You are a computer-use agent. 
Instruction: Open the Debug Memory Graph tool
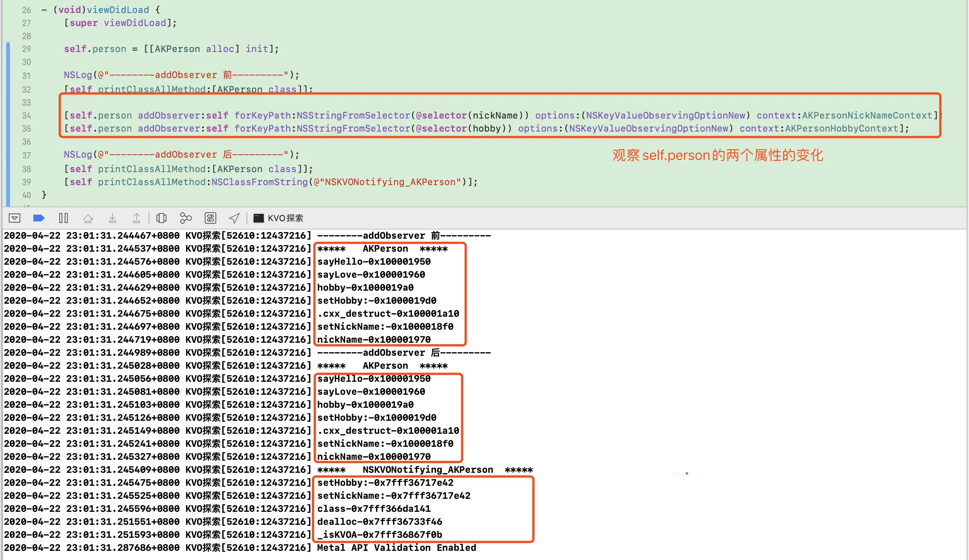(x=186, y=218)
